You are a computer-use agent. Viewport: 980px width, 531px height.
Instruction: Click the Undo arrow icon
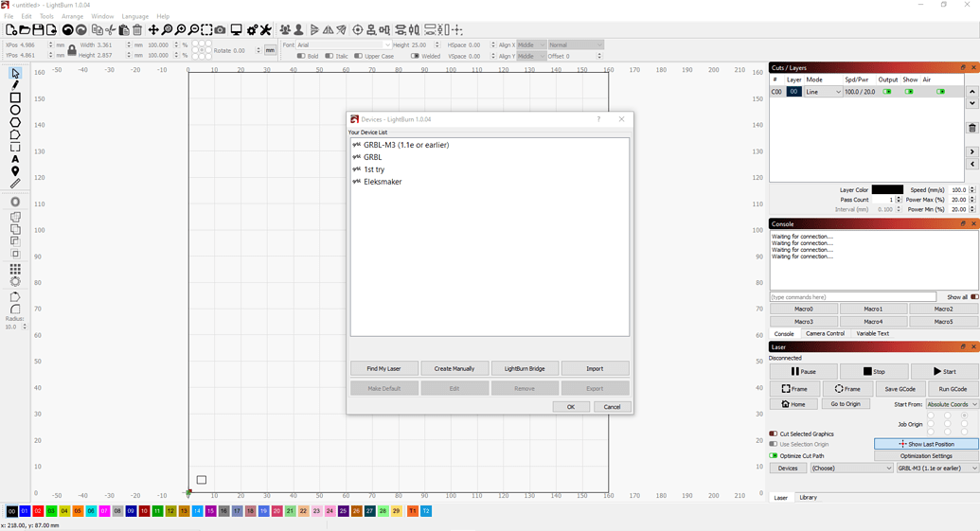[x=67, y=30]
